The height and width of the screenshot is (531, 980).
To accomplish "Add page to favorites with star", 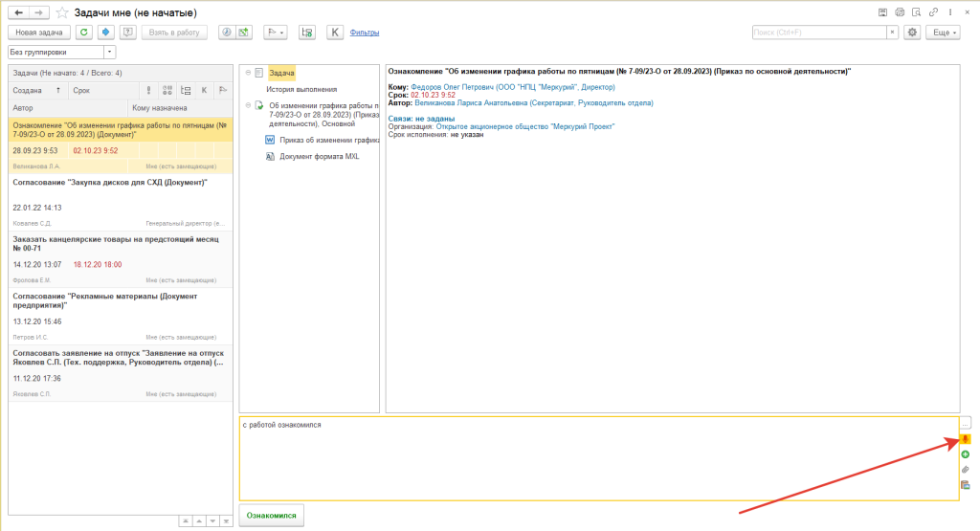I will (x=62, y=12).
